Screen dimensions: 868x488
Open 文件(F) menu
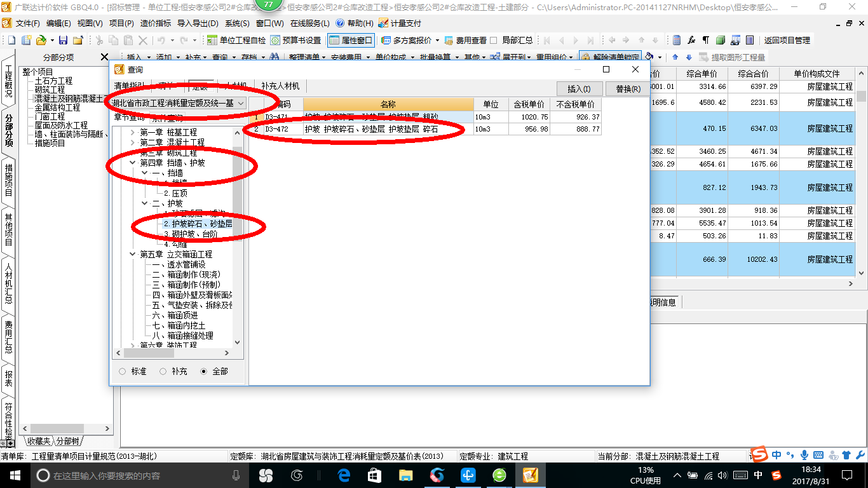[27, 23]
